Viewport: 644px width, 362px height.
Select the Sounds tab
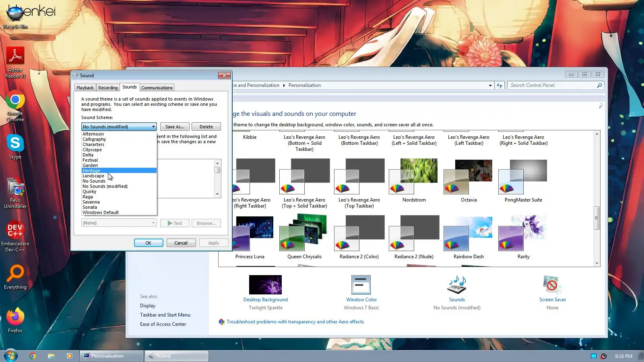coord(130,87)
